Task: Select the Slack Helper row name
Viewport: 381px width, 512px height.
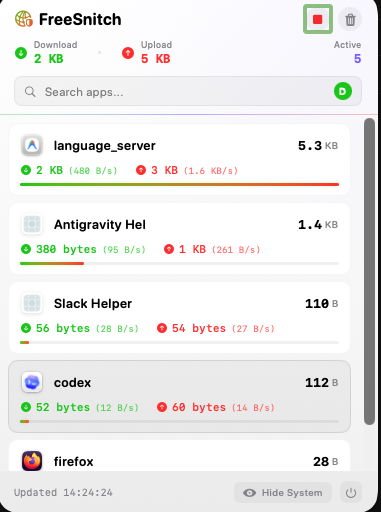Action: (93, 304)
